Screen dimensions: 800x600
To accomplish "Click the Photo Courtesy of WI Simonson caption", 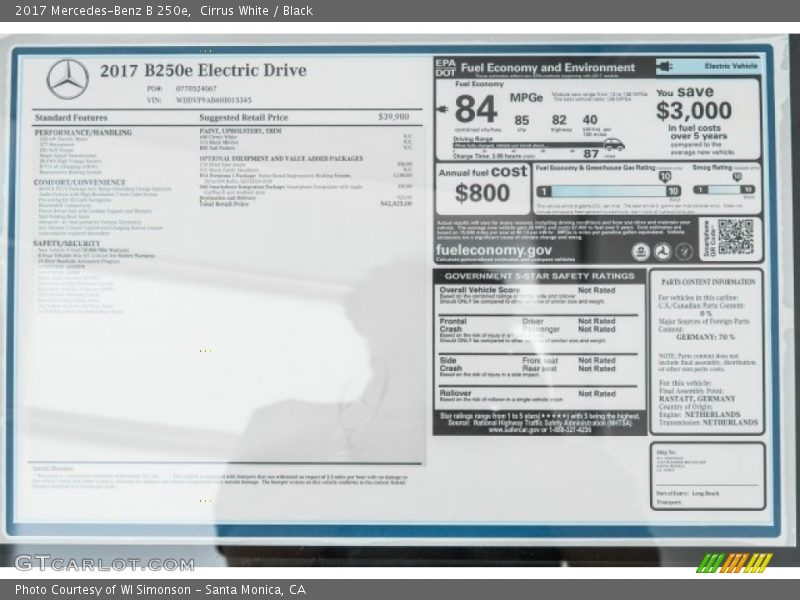I will (x=160, y=590).
